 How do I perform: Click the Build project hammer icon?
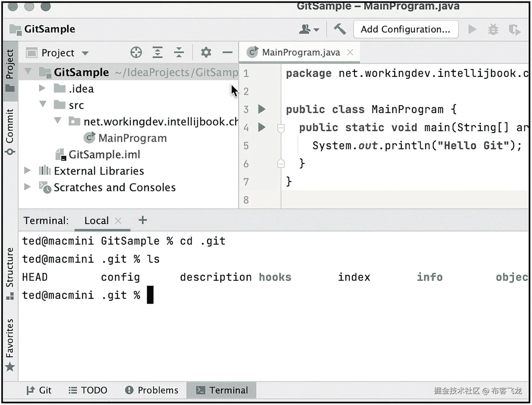tap(340, 29)
